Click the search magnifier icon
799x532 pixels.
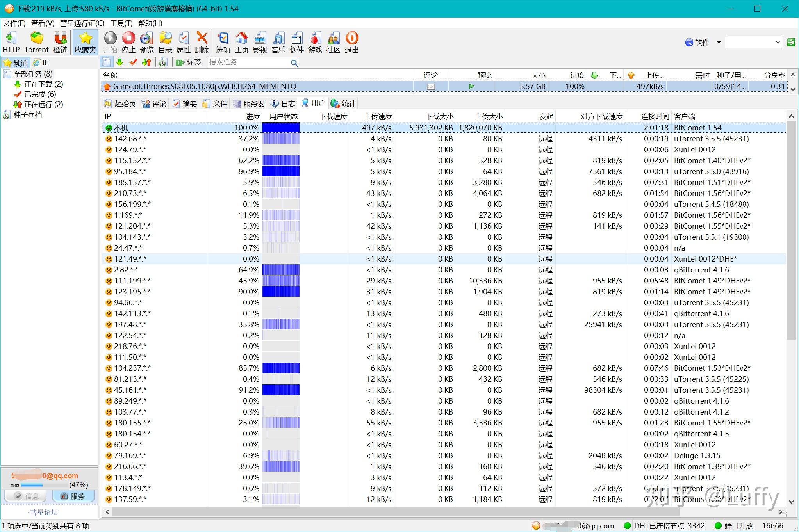[294, 63]
